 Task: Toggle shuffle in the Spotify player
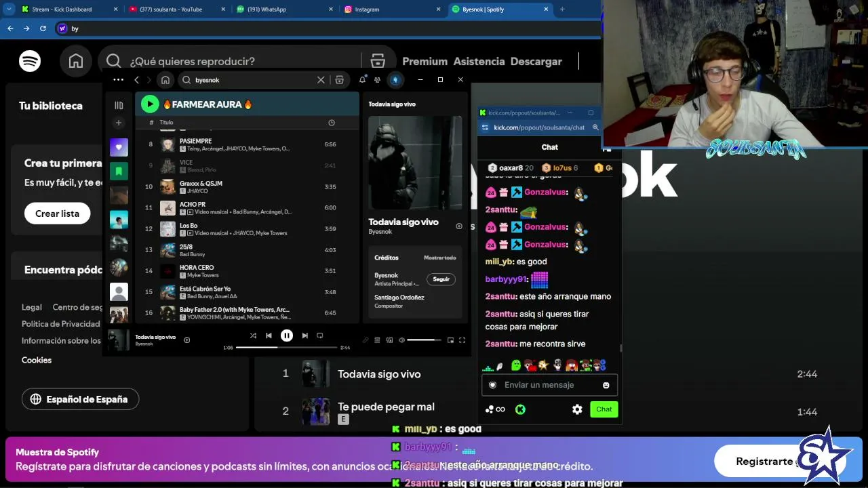point(253,335)
